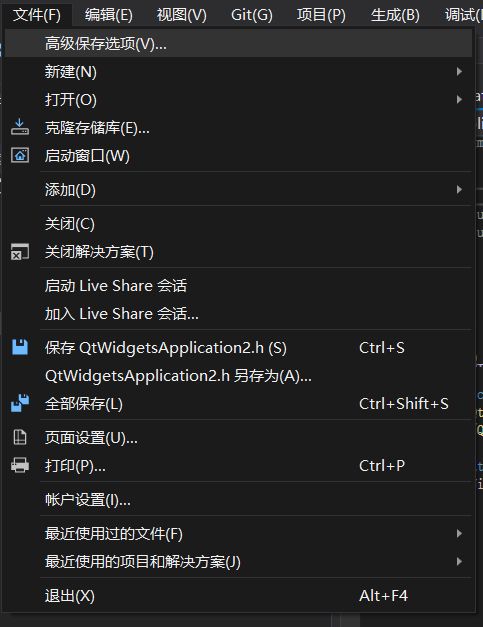Viewport: 483px width, 627px height.
Task: Start a Live Share session (启动)
Action: coord(238,286)
